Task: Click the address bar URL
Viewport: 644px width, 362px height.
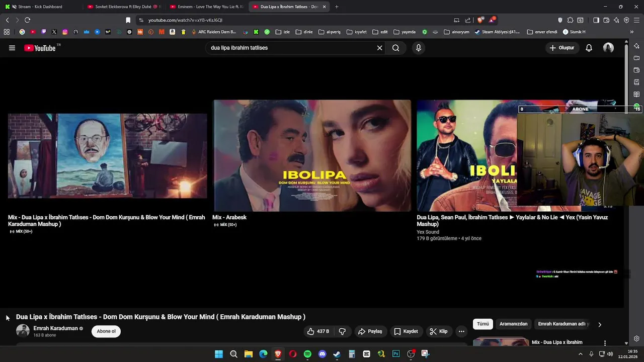Action: point(185,20)
